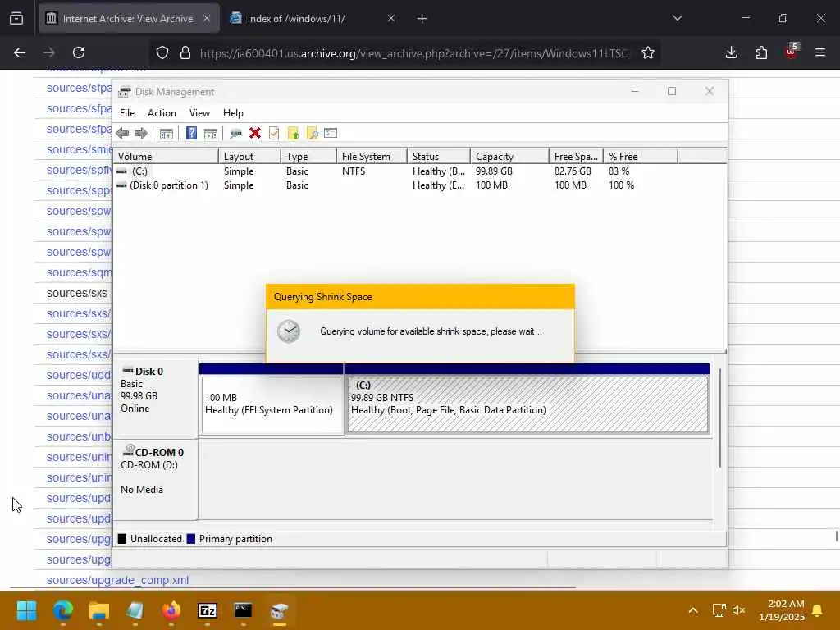Viewport: 840px width, 630px height.
Task: Open the blue Help question-mark toolbar icon
Action: click(191, 133)
